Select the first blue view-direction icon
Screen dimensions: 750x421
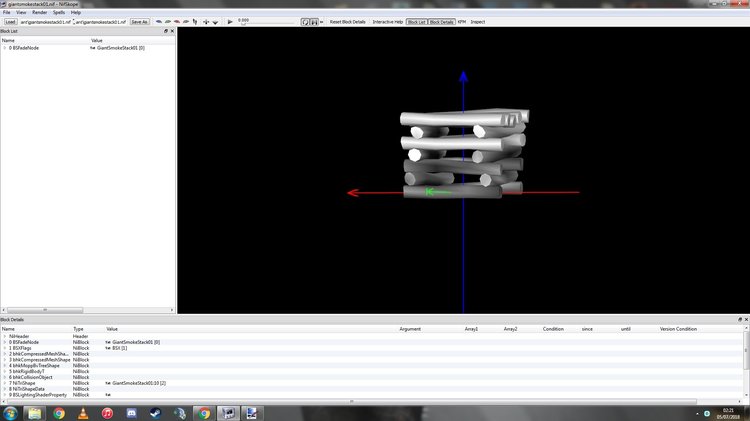(x=159, y=22)
